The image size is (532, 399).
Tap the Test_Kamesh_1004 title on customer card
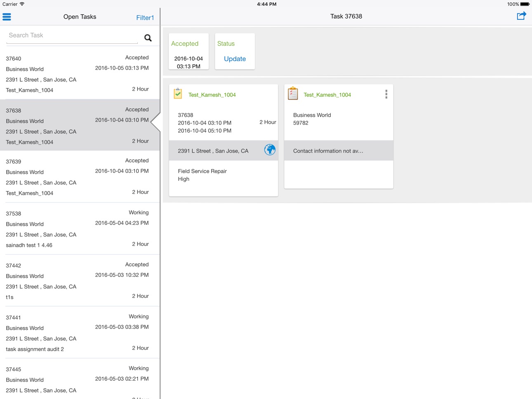coord(327,95)
